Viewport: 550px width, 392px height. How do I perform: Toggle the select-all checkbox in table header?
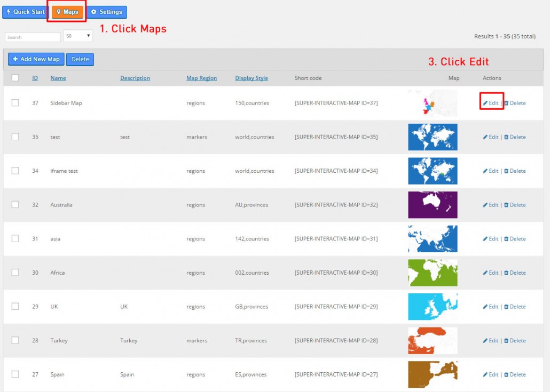(x=15, y=78)
